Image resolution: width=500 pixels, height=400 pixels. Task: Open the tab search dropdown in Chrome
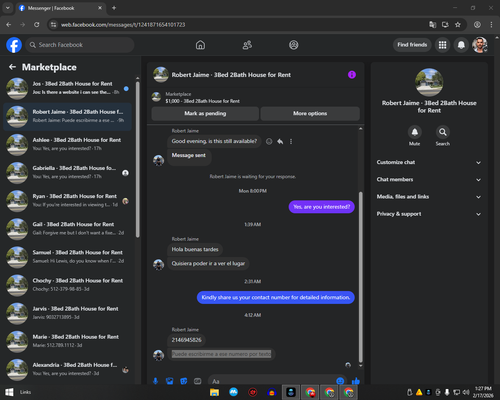point(8,8)
